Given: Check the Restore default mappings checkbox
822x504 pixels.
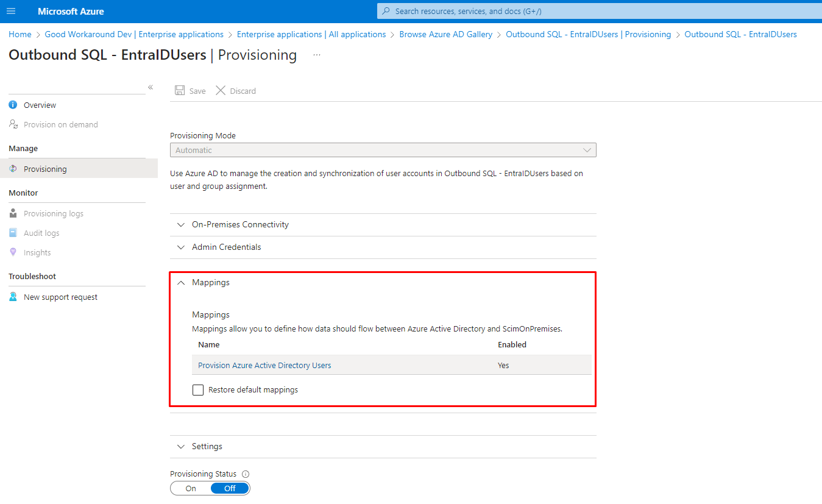Looking at the screenshot, I should click(198, 390).
